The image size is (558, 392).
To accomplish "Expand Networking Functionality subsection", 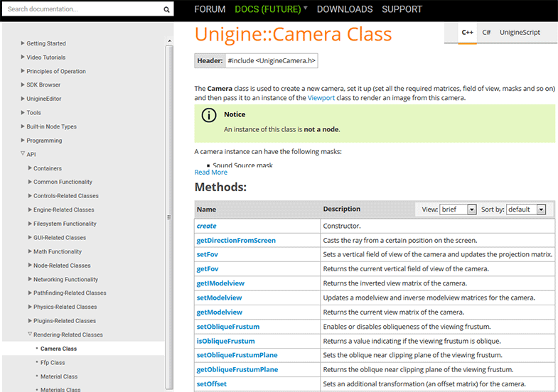I will click(30, 279).
